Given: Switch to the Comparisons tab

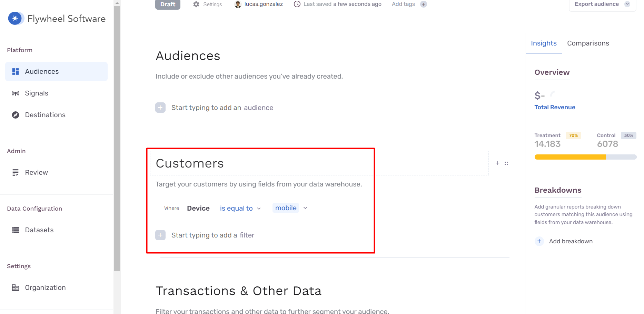Looking at the screenshot, I should click(x=588, y=43).
